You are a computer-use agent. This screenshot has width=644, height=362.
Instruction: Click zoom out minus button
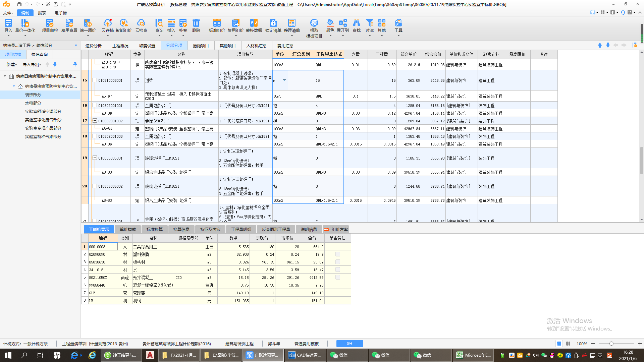point(593,344)
